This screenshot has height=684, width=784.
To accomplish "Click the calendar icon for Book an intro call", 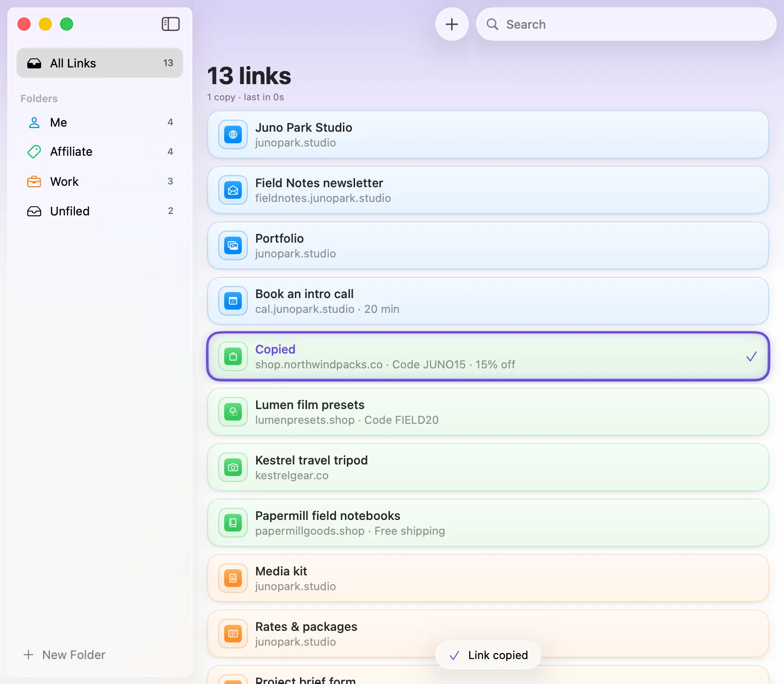I will point(233,301).
